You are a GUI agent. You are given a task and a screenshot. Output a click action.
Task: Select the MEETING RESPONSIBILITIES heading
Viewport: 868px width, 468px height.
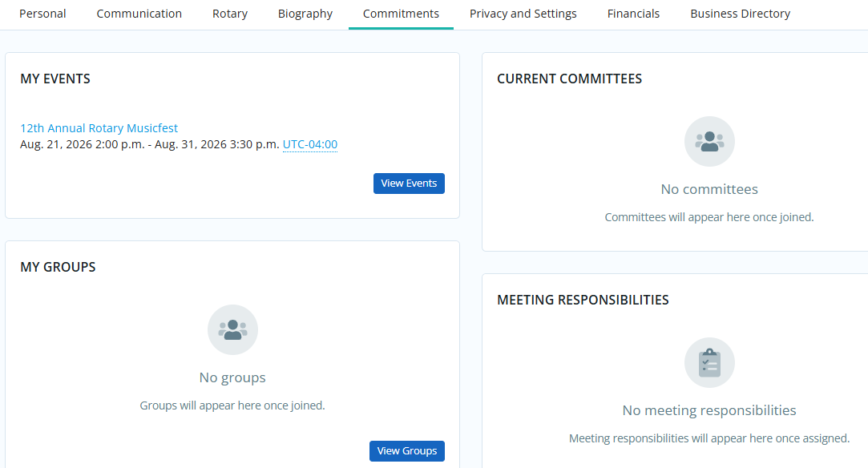[583, 301]
